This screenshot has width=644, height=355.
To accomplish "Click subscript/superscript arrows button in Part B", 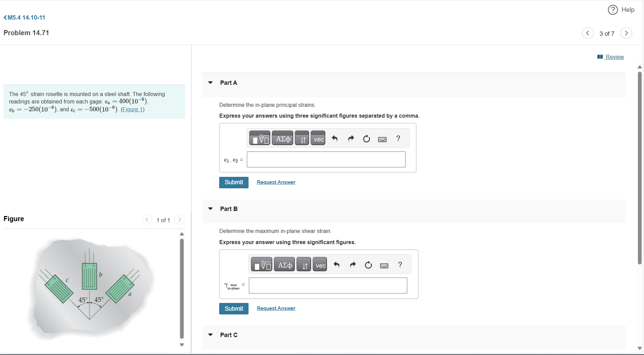I will point(304,264).
